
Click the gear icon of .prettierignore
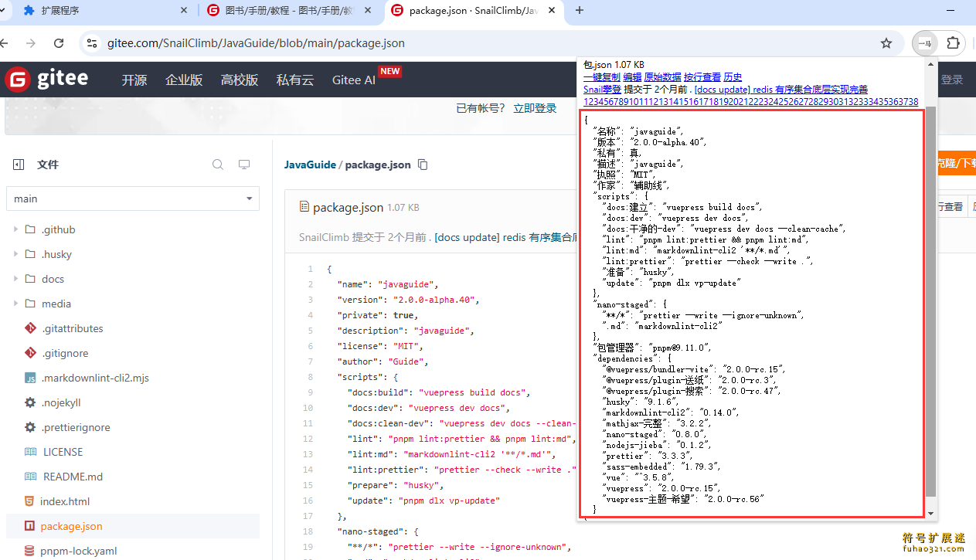coord(30,427)
